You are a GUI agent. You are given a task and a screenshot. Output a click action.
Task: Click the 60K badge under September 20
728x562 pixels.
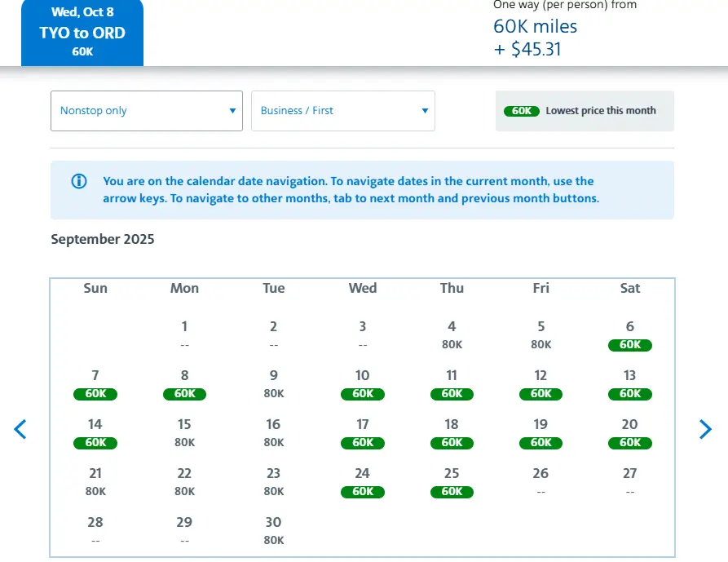[629, 443]
